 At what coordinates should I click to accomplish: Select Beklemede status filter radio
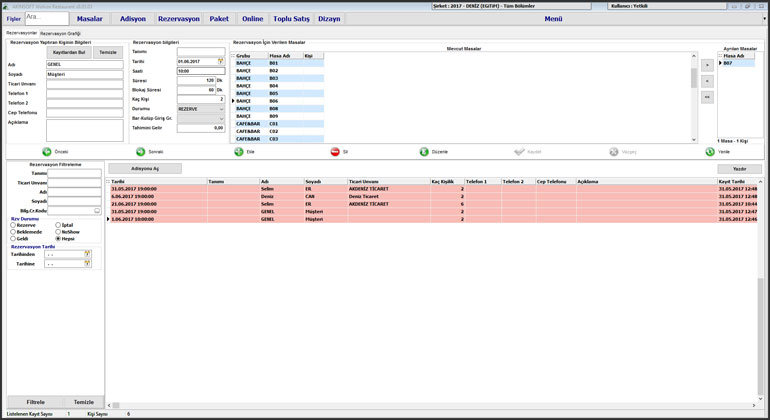pyautogui.click(x=13, y=232)
